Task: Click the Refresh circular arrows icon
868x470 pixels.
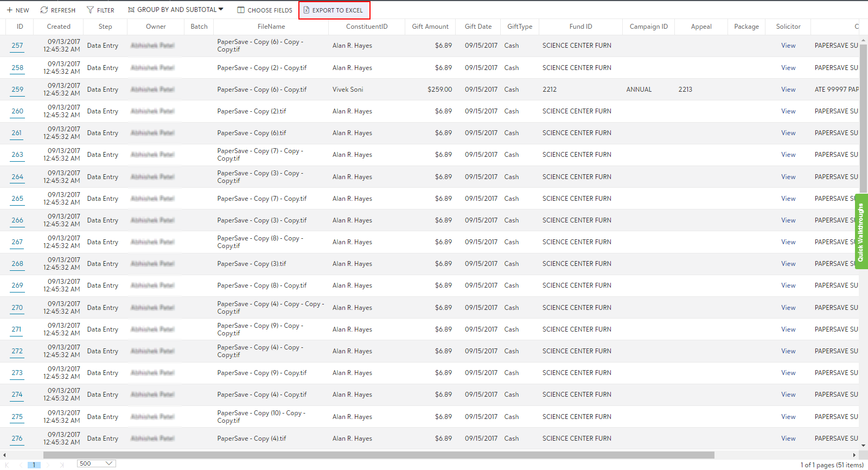Action: pyautogui.click(x=44, y=10)
